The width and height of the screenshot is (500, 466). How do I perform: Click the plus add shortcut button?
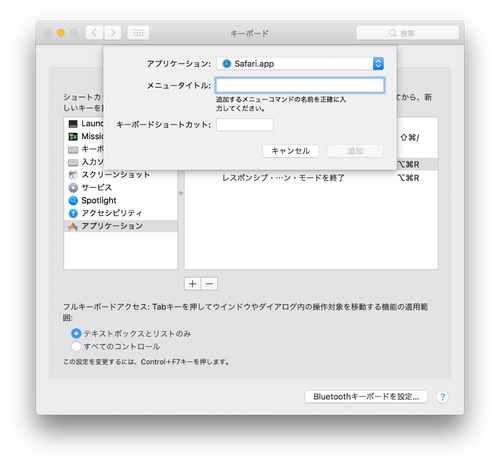point(193,284)
